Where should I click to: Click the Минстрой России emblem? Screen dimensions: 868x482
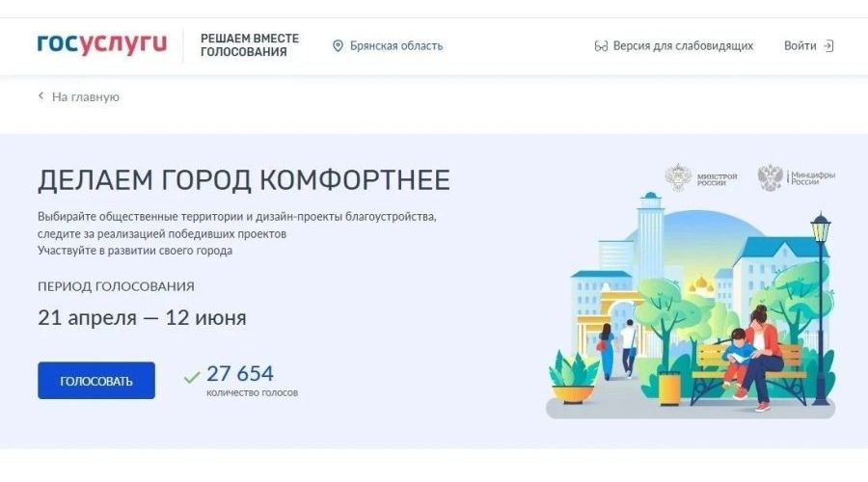[x=679, y=177]
